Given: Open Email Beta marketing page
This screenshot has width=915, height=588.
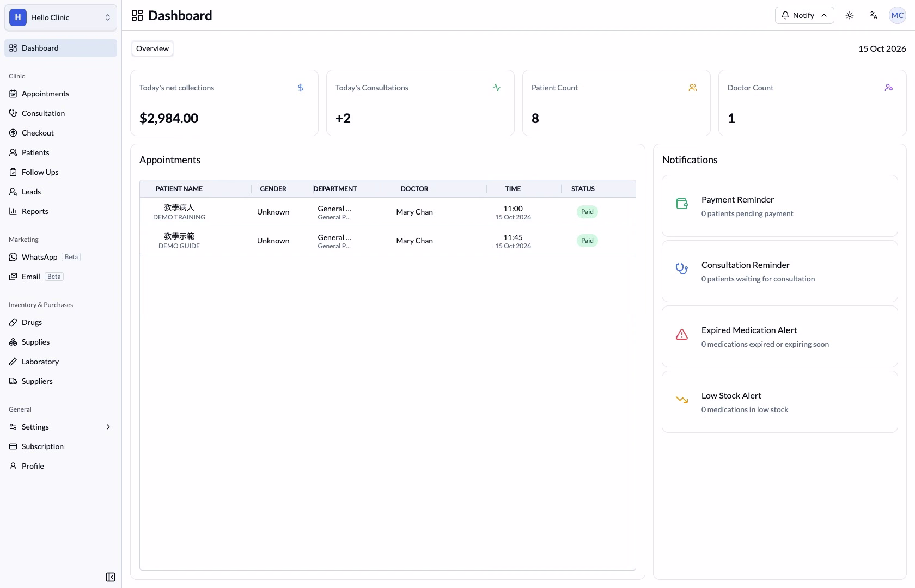Looking at the screenshot, I should [x=60, y=277].
